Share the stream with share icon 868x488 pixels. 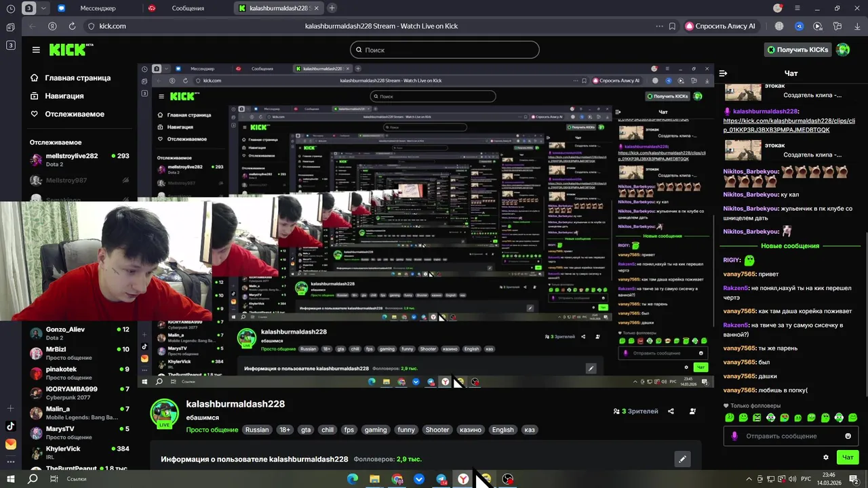[x=671, y=411]
